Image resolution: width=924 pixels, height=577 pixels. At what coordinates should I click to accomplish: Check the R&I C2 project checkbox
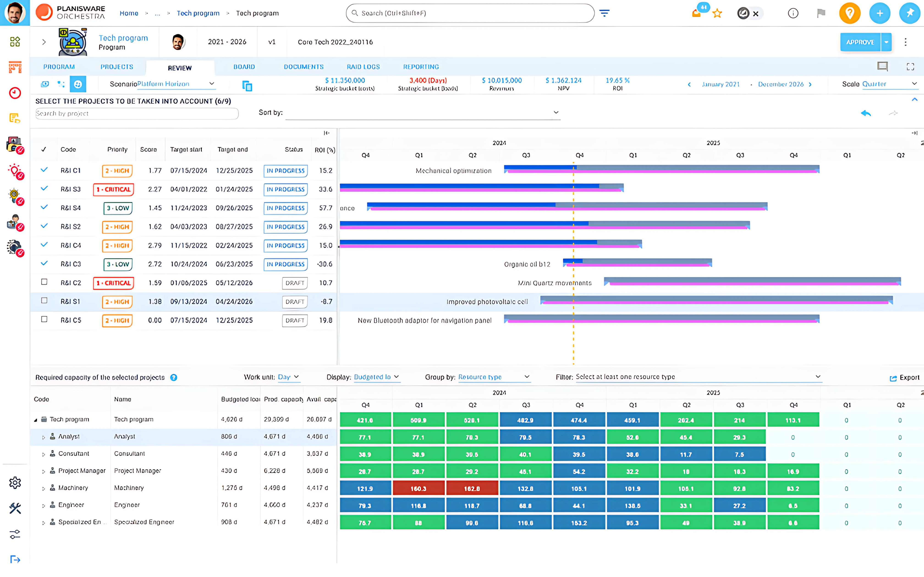click(44, 282)
